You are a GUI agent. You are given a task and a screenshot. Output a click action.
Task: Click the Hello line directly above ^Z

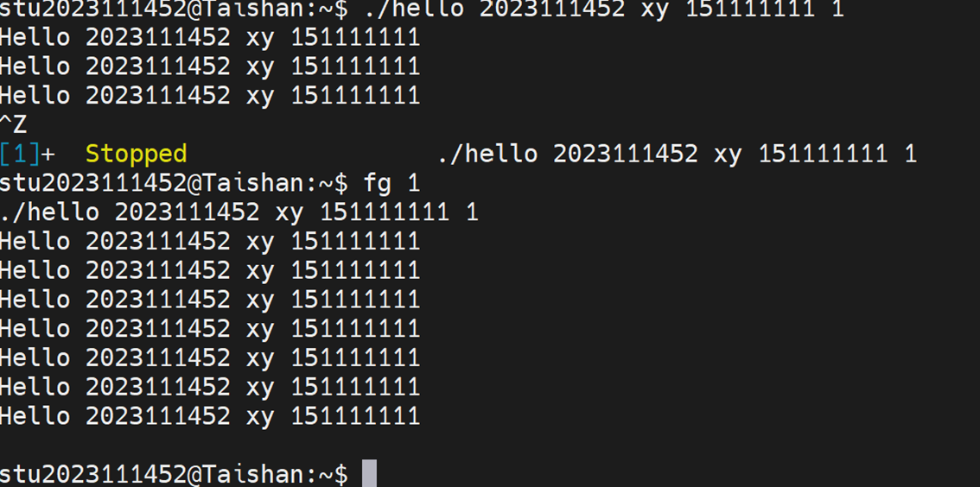210,95
